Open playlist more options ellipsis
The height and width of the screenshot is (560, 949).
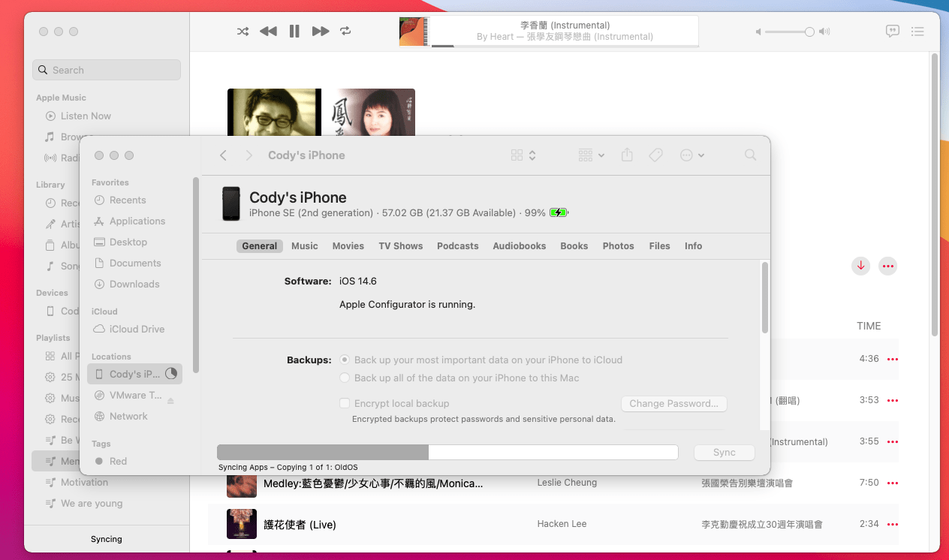[x=888, y=266]
